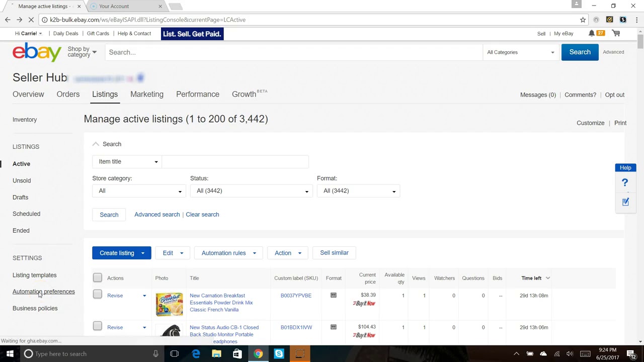Click Cortana microphone icon
644x362 pixels.
(155, 353)
